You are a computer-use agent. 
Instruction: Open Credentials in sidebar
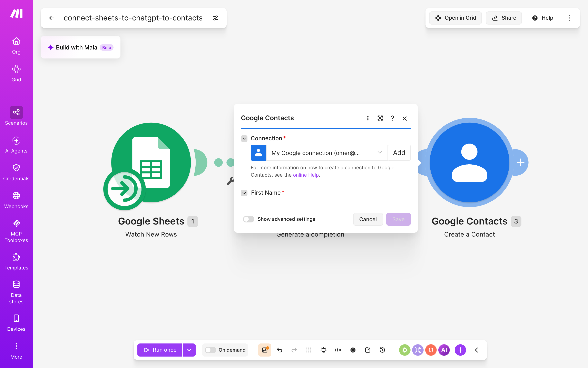16,172
